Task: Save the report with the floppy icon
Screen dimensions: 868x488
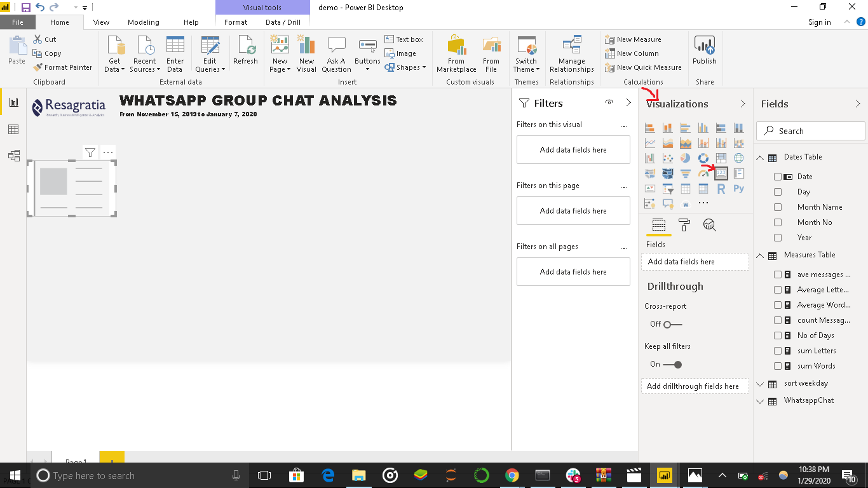Action: pos(26,8)
